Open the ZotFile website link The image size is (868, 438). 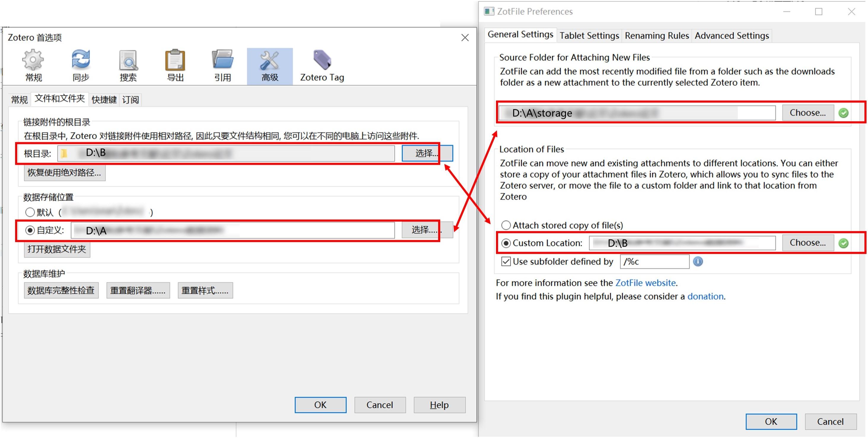[645, 283]
